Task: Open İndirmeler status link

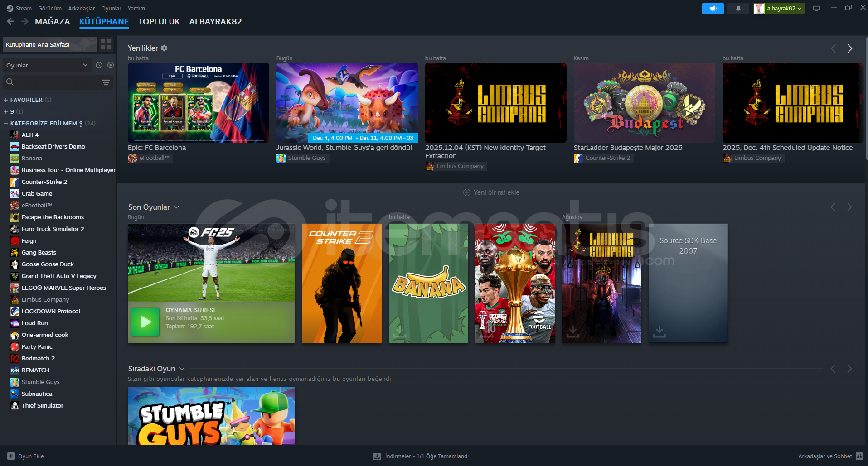Action: [x=427, y=456]
